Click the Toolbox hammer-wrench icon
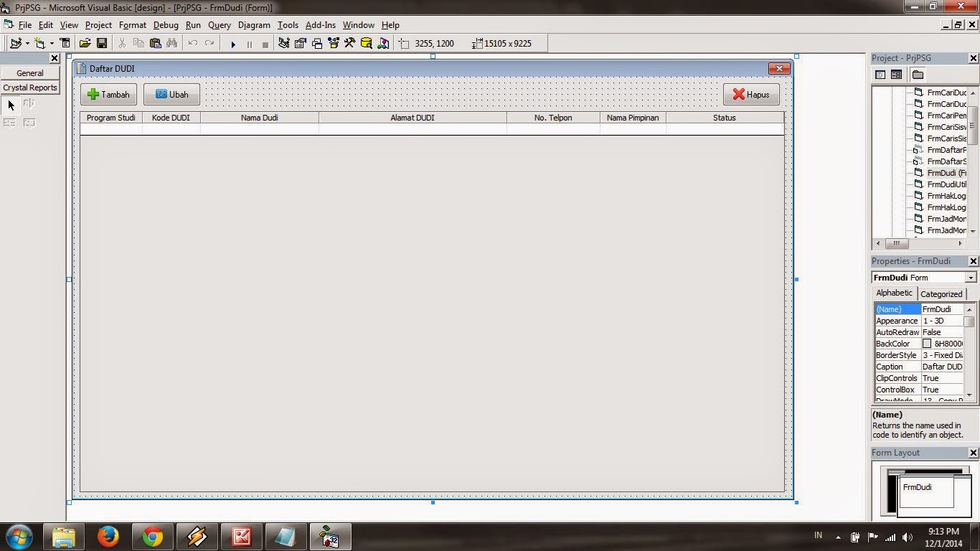Viewport: 980px width, 551px height. click(349, 43)
